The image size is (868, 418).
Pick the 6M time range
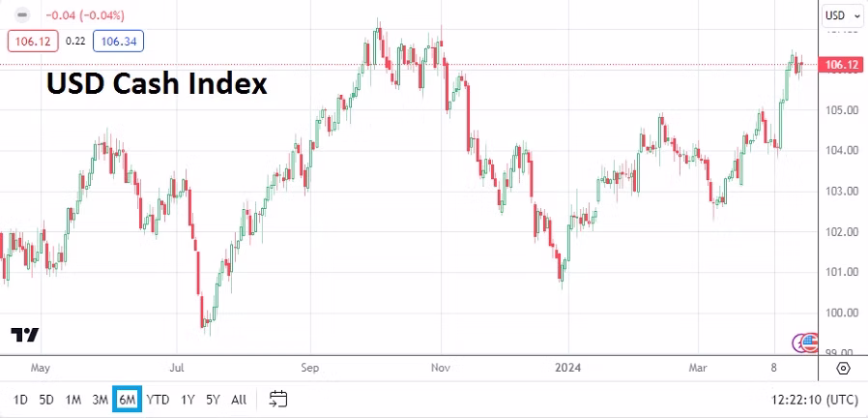point(128,399)
